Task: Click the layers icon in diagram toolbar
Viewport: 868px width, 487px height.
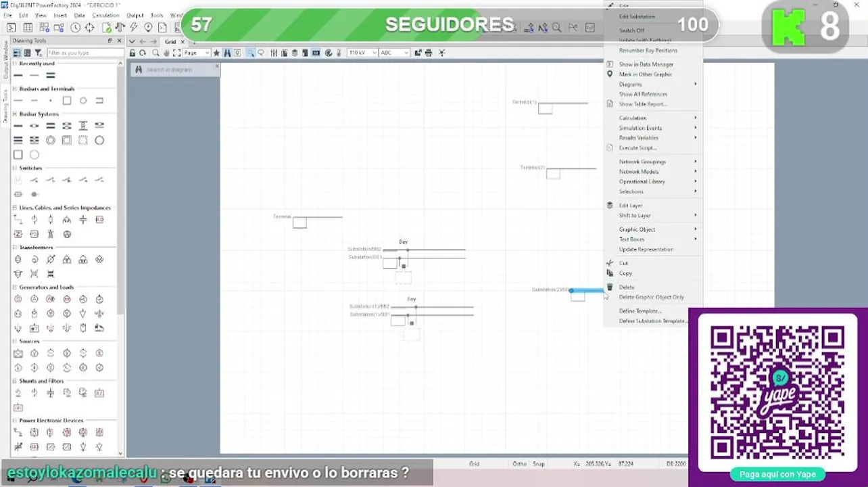Action: 295,53
